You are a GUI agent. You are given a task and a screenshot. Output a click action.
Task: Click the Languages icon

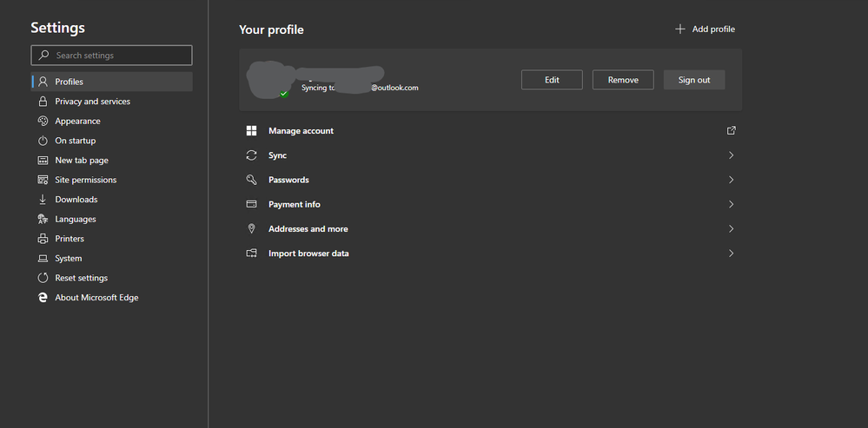pos(43,219)
